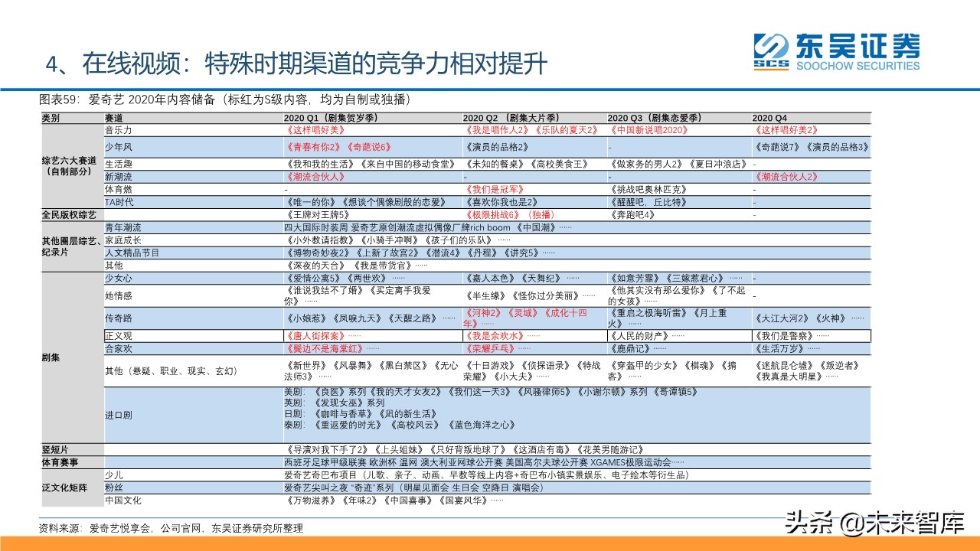This screenshot has height=551, width=980.
Task: Click the 体育赛事 category label
Action: (x=59, y=463)
